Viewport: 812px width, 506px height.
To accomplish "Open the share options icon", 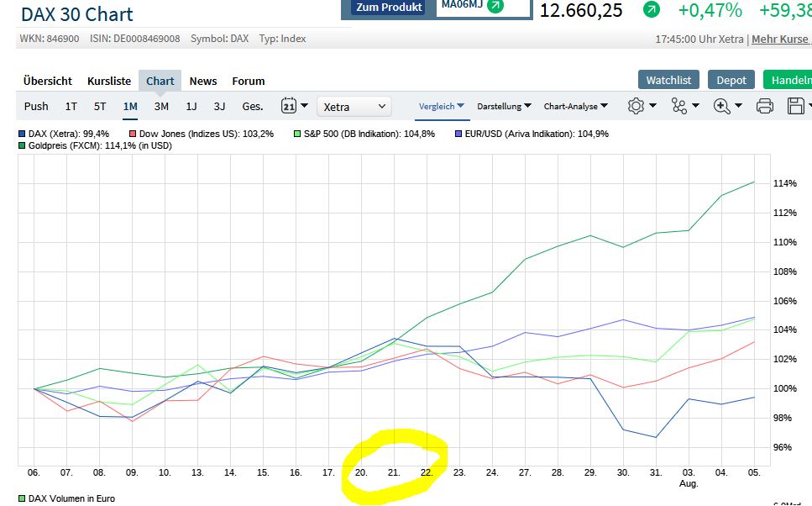I will (x=679, y=106).
